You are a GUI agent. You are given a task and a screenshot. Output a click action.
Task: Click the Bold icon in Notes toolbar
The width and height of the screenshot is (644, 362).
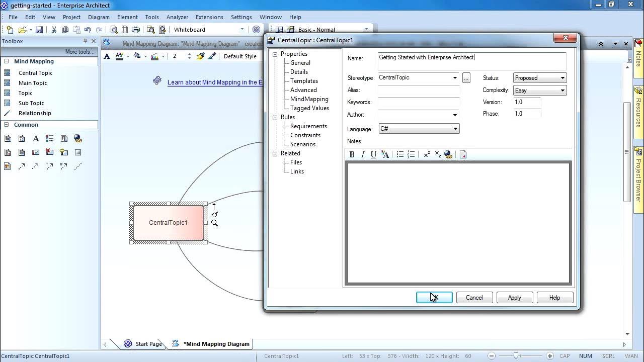coord(352,154)
